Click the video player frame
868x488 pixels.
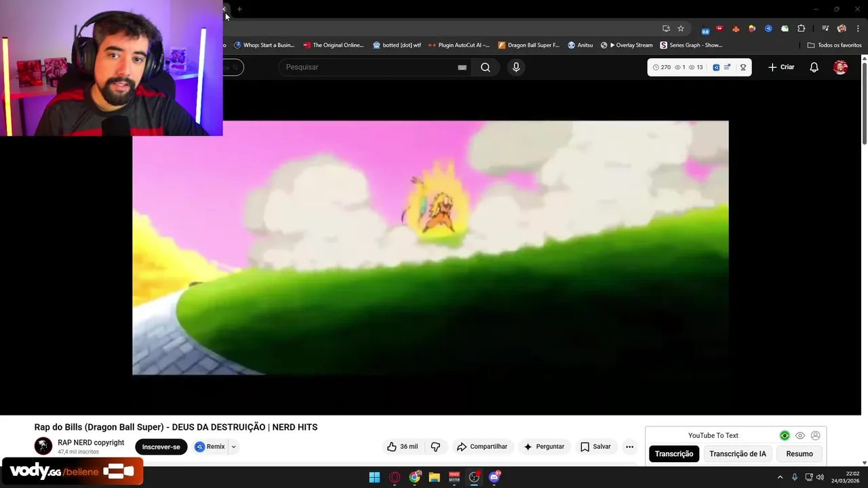click(431, 247)
